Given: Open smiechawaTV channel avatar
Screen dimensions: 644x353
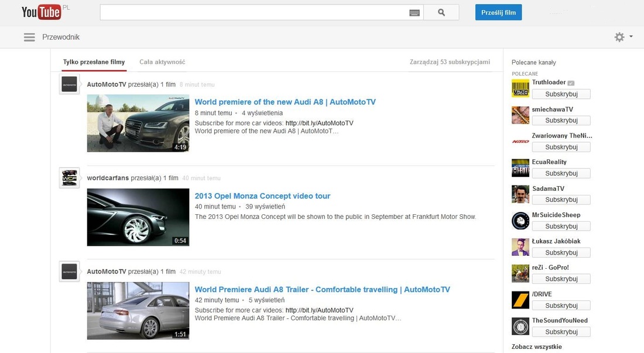Looking at the screenshot, I should 520,115.
